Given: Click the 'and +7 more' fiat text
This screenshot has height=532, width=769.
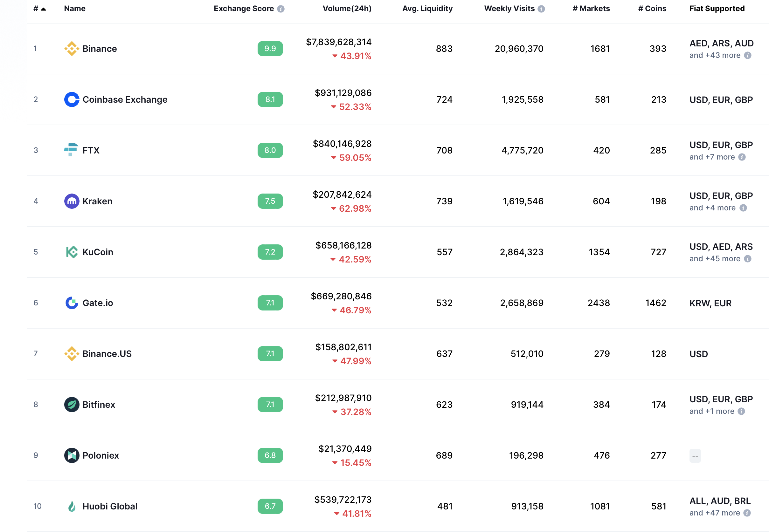Looking at the screenshot, I should coord(712,157).
